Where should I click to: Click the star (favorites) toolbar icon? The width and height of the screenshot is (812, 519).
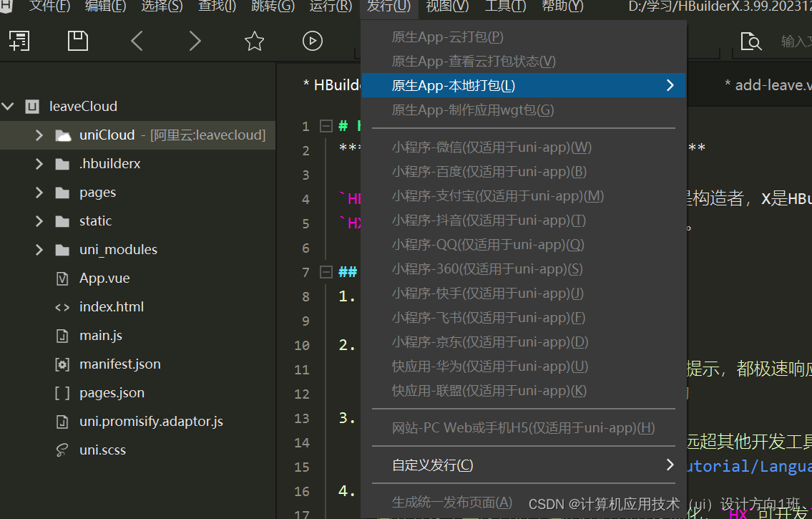click(254, 41)
